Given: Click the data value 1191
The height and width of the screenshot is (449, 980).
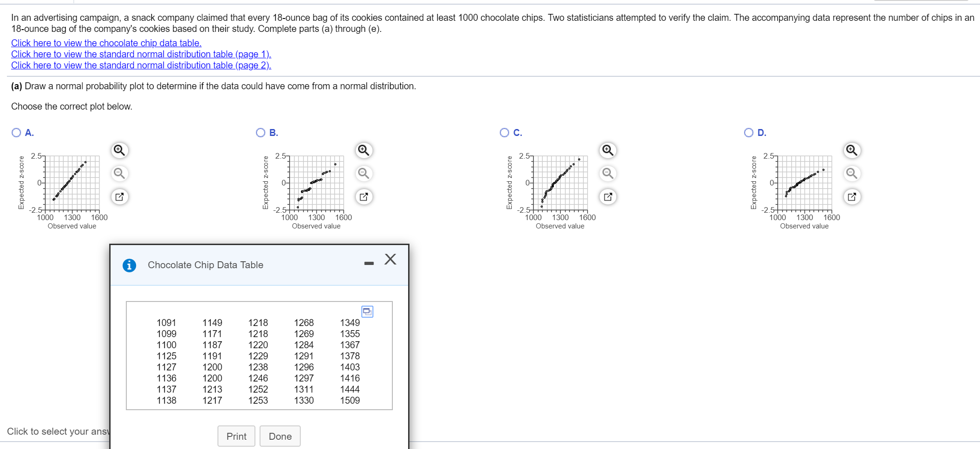Looking at the screenshot, I should 212,356.
